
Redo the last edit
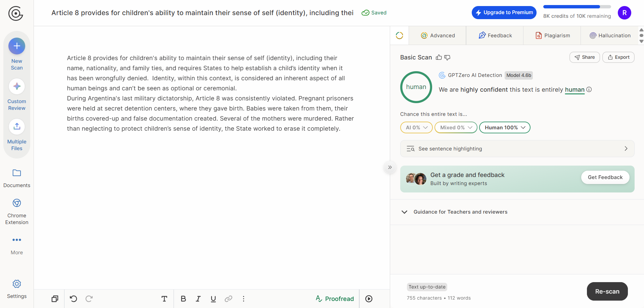[x=89, y=299]
